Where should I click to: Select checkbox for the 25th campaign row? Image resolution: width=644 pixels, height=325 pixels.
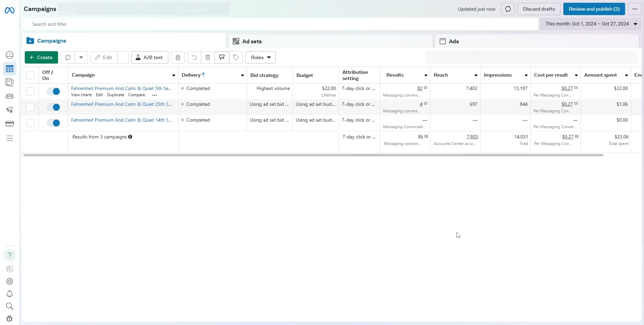point(30,107)
